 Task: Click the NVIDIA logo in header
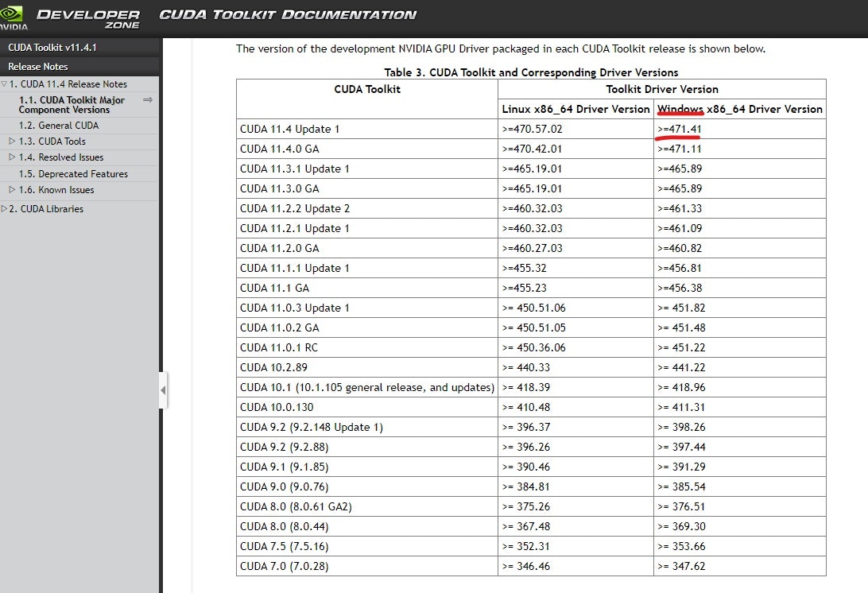point(12,17)
